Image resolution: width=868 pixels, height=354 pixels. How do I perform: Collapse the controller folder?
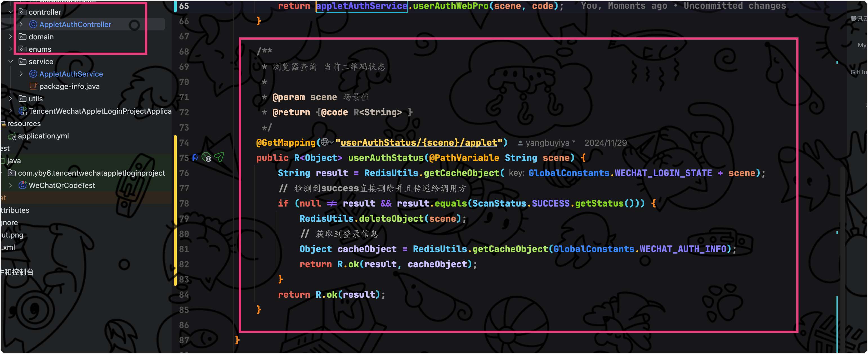click(10, 12)
